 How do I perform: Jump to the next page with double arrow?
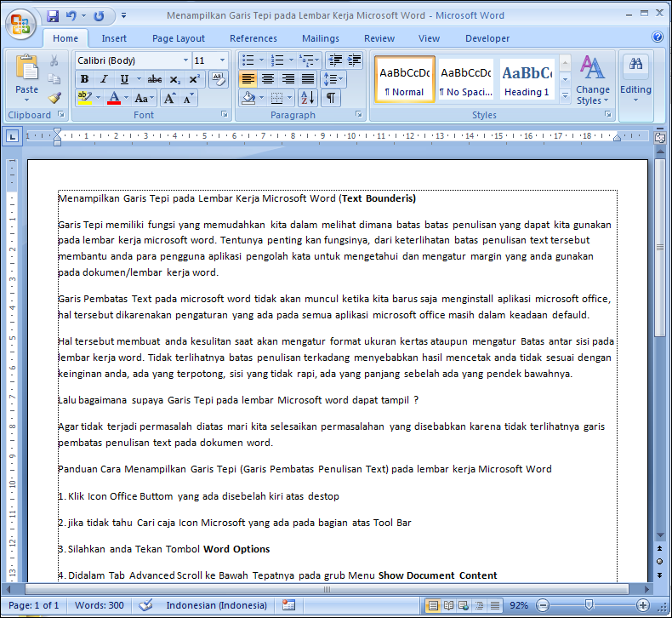coord(659,575)
